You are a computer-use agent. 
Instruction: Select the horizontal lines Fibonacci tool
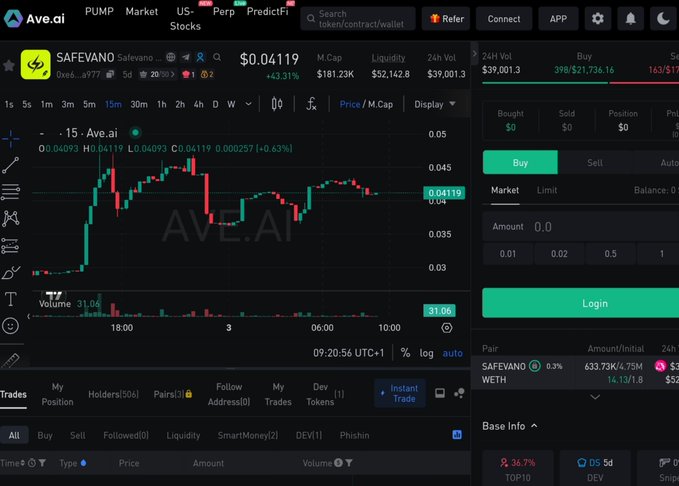pyautogui.click(x=10, y=192)
